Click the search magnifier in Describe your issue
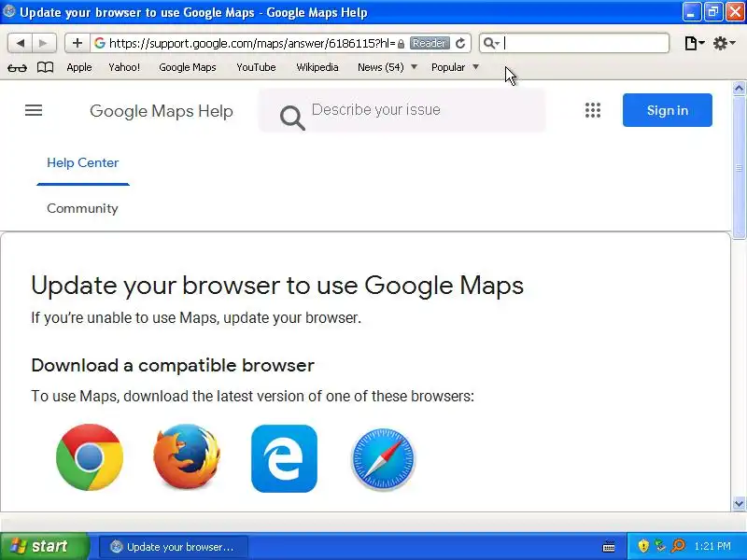 point(292,117)
